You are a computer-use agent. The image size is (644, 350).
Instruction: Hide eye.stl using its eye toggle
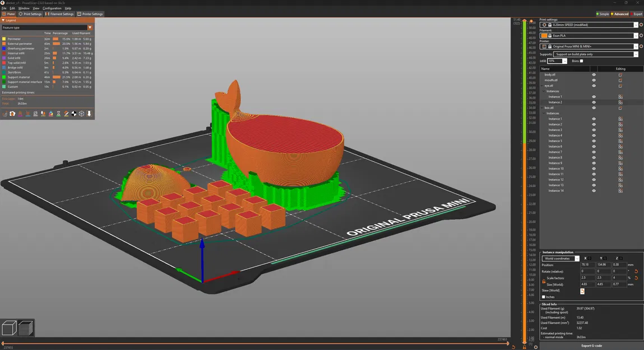coord(594,85)
